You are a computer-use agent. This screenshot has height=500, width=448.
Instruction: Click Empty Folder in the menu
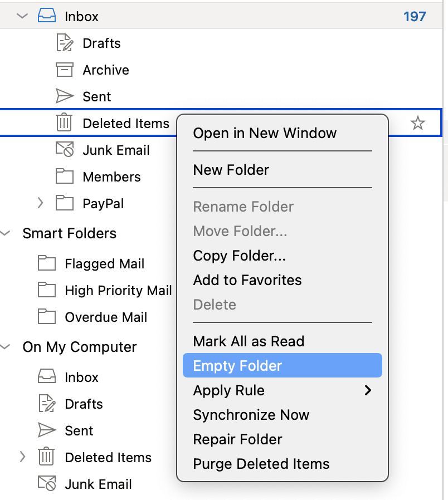click(283, 365)
